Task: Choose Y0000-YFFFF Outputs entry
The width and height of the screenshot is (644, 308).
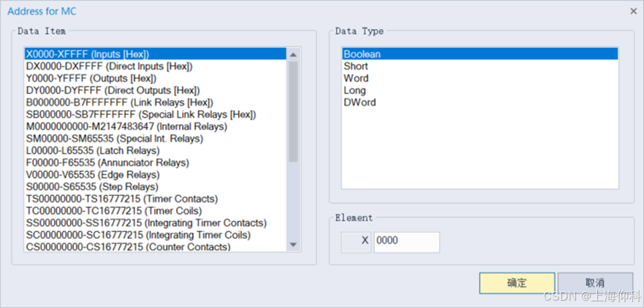Action: 91,78
